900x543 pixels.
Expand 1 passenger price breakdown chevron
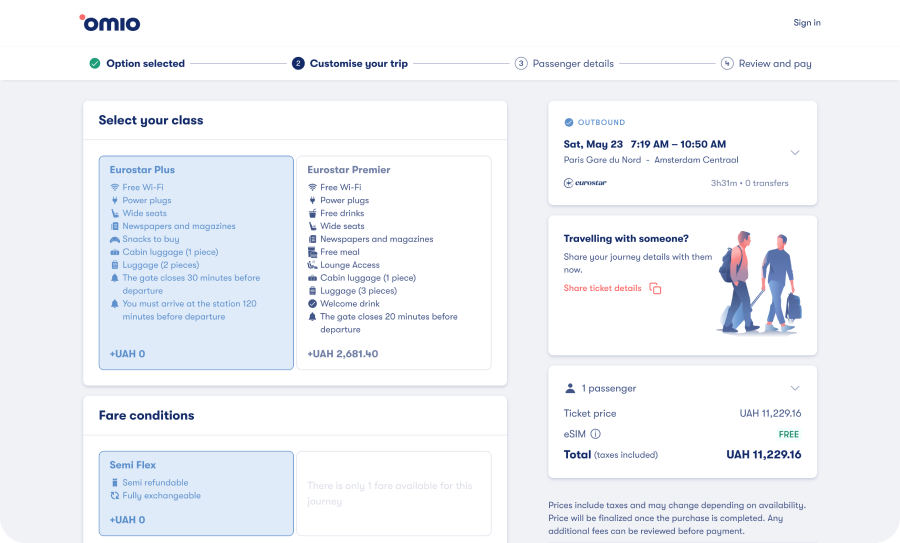pos(794,388)
